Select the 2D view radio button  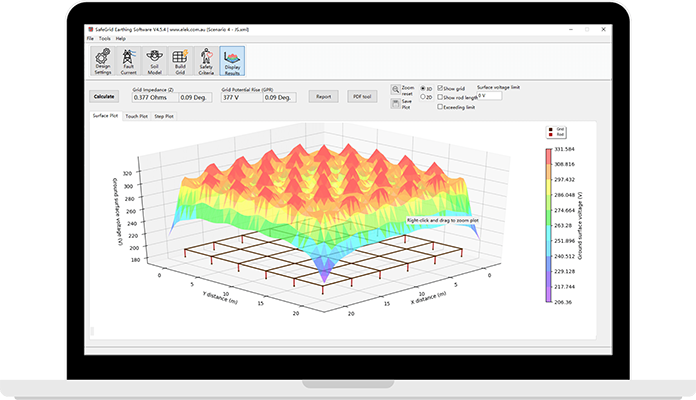pos(423,97)
